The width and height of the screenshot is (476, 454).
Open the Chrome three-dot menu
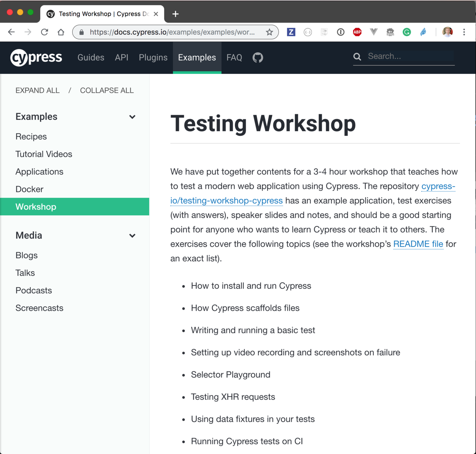(x=464, y=32)
